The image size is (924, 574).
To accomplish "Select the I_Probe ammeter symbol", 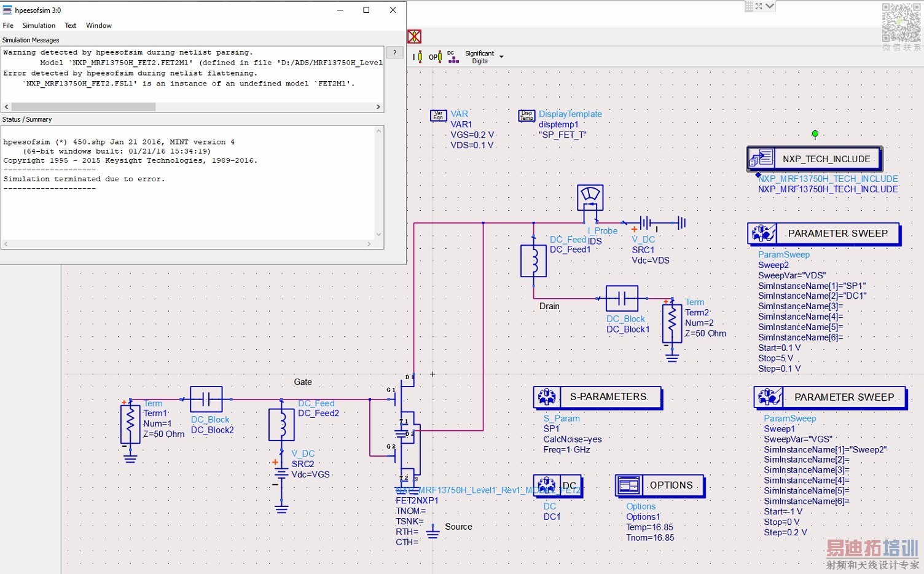I will (590, 198).
